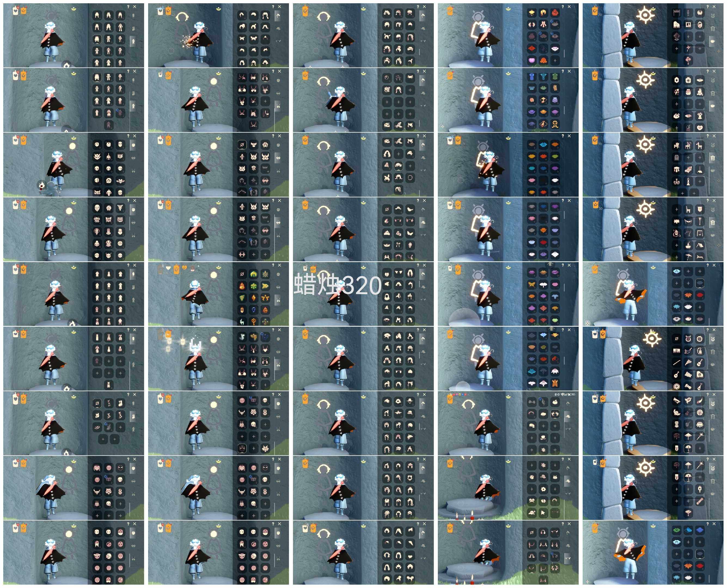727x588 pixels.
Task: Pick the trumpet horn instrument
Action: tap(677, 401)
